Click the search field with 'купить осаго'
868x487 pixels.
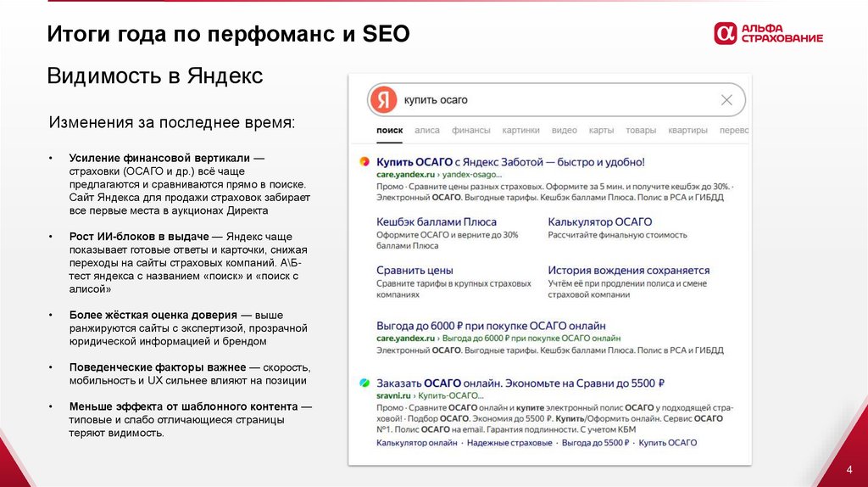[556, 100]
